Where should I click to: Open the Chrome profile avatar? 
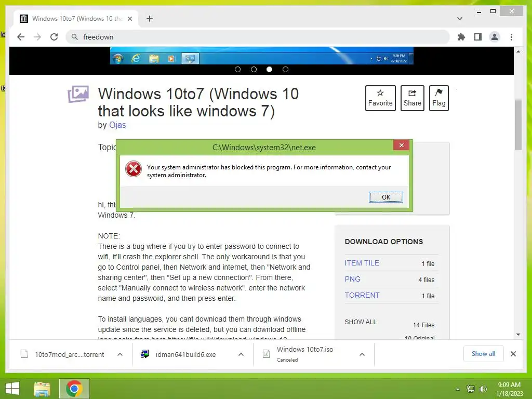pyautogui.click(x=495, y=37)
